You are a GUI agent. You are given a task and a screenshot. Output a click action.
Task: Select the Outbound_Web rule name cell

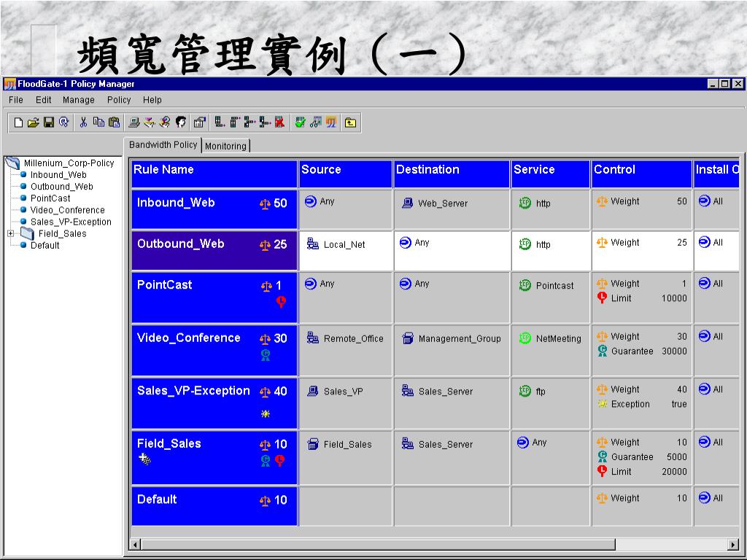214,251
